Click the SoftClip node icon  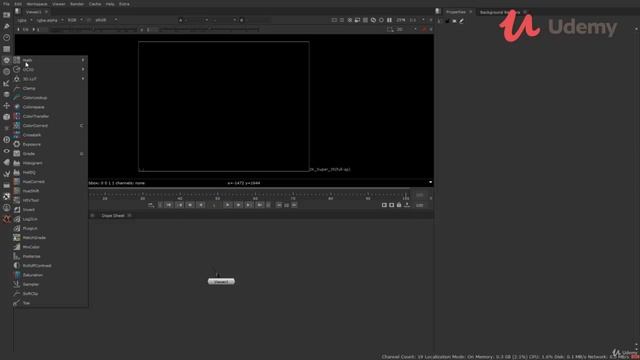(x=17, y=293)
